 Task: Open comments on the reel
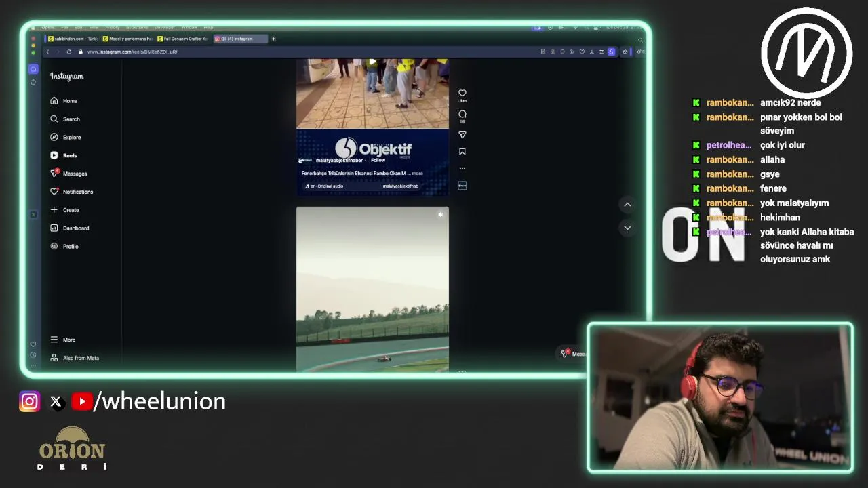tap(462, 114)
